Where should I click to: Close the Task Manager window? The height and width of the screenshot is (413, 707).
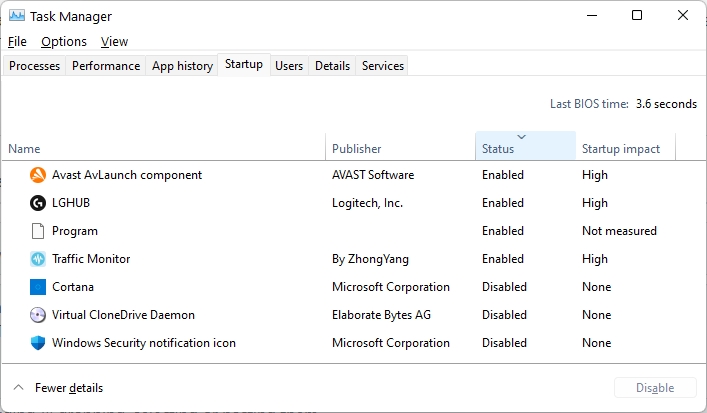pyautogui.click(x=683, y=15)
